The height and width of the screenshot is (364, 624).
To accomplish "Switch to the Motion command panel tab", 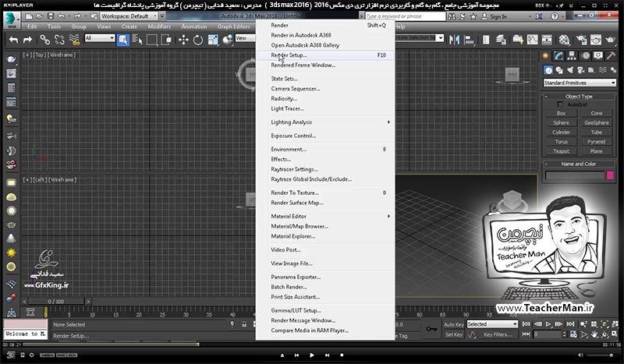I will pyautogui.click(x=586, y=55).
